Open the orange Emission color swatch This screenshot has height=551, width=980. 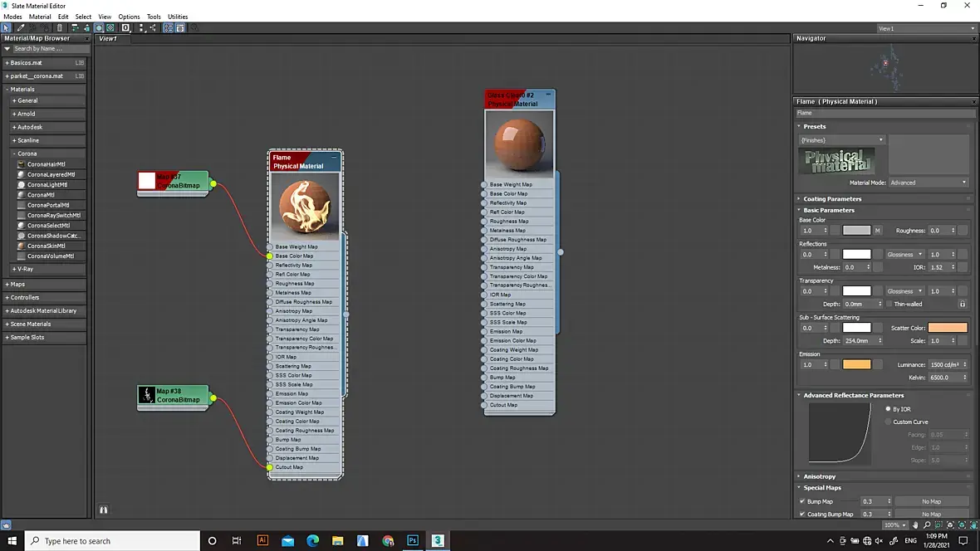point(856,364)
